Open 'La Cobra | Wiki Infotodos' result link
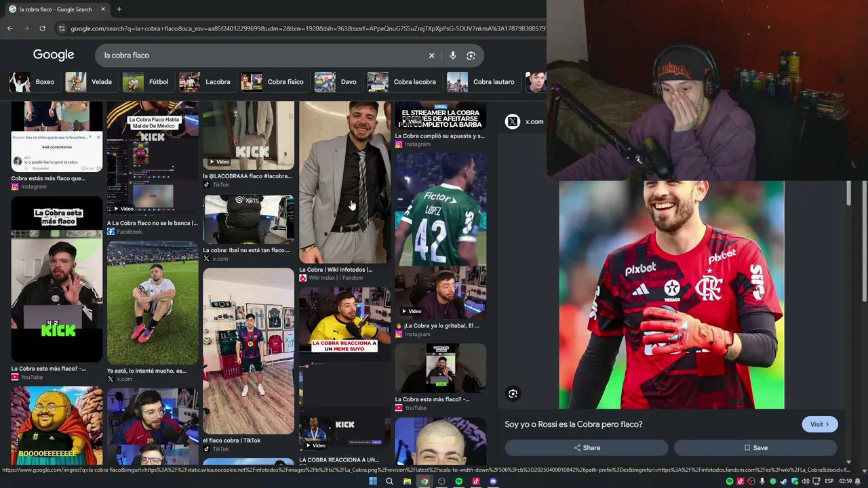This screenshot has height=488, width=868. coord(336,270)
